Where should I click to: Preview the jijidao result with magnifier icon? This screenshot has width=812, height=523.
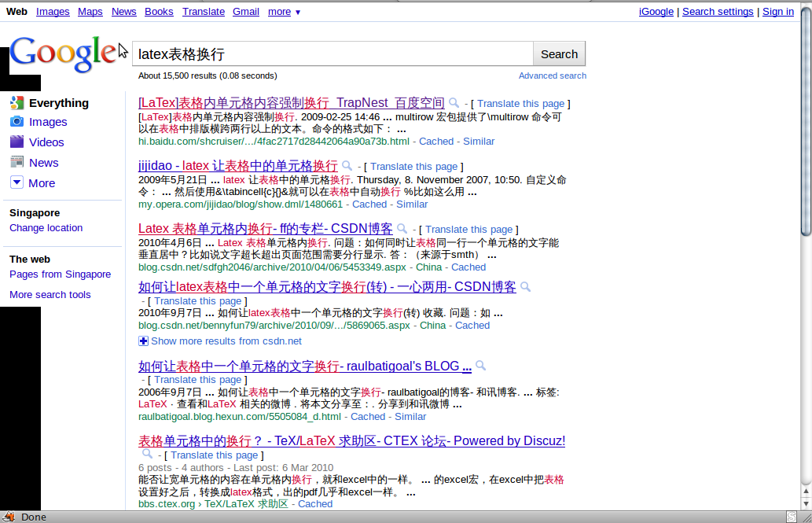point(347,165)
